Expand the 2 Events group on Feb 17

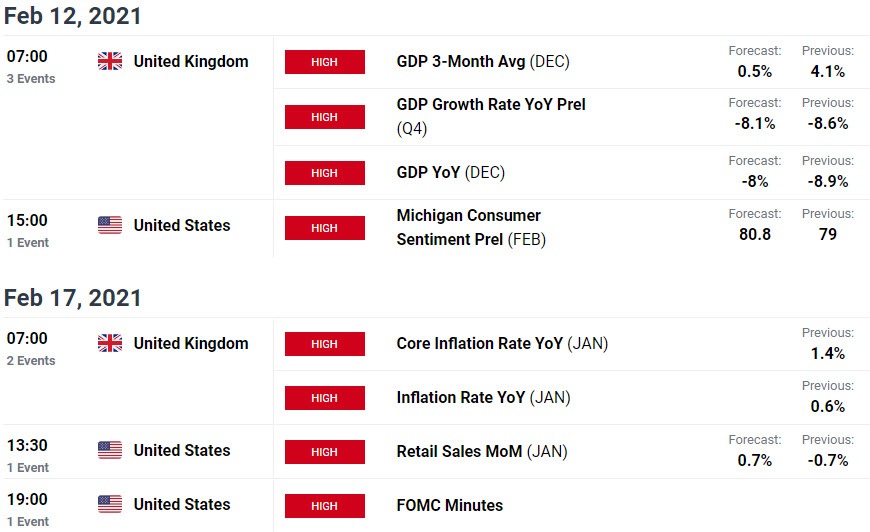31,361
